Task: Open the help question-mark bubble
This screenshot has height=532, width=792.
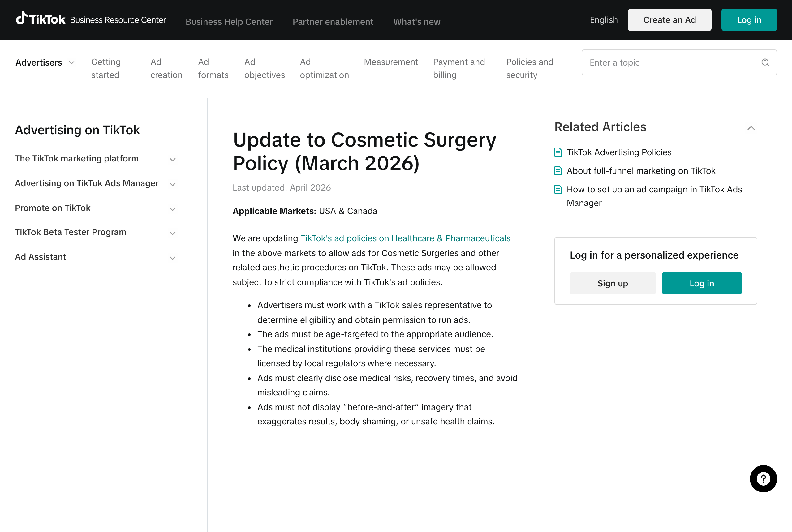Action: (763, 479)
